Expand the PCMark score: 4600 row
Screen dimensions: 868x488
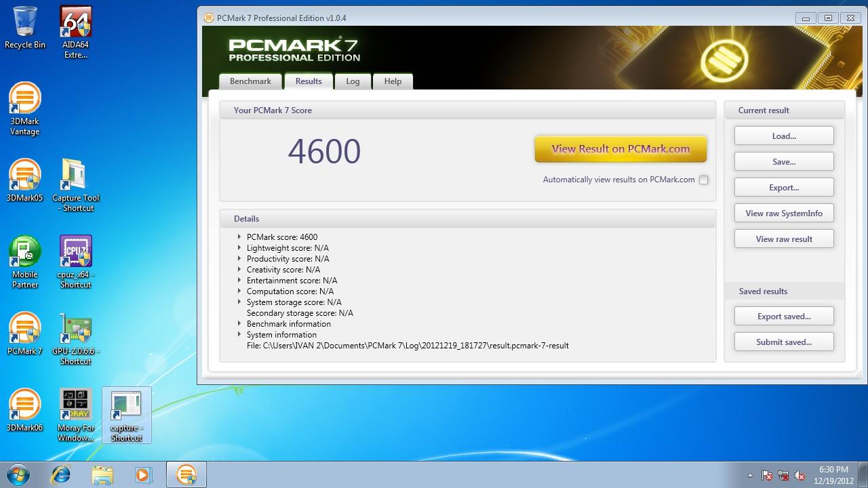(239, 237)
